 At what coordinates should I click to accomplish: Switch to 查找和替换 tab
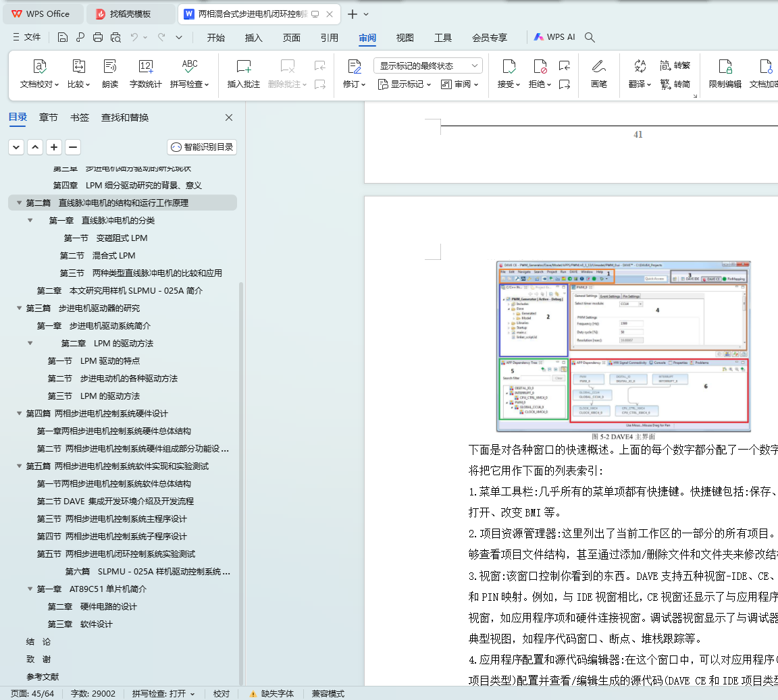click(125, 117)
